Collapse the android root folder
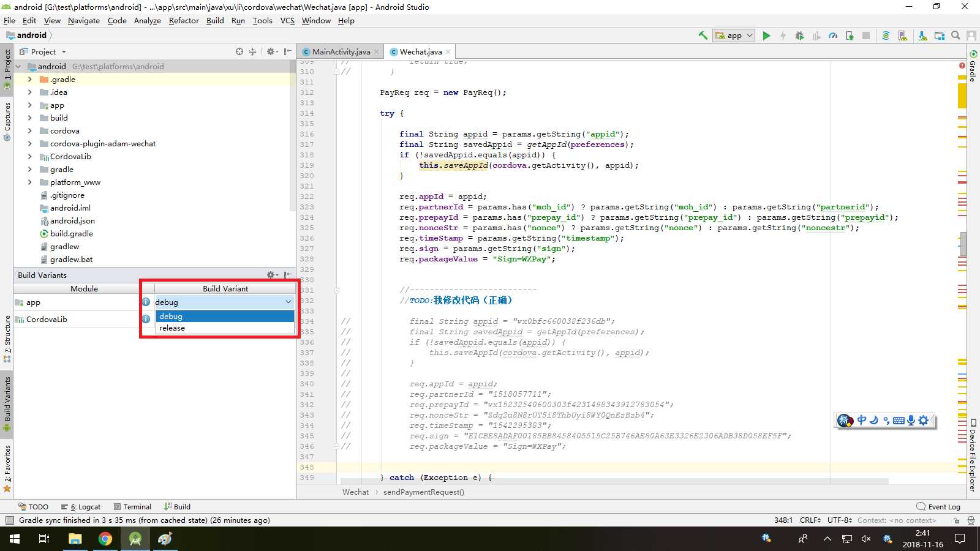This screenshot has height=551, width=980. point(19,66)
